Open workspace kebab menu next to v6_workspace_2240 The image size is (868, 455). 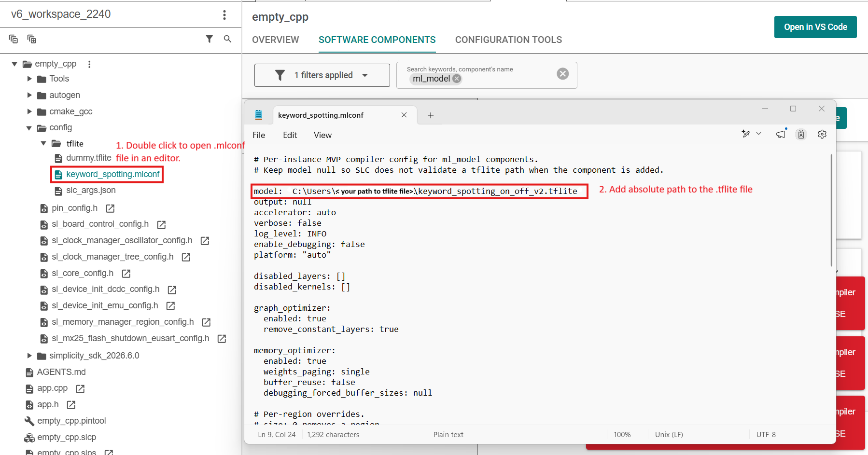224,15
